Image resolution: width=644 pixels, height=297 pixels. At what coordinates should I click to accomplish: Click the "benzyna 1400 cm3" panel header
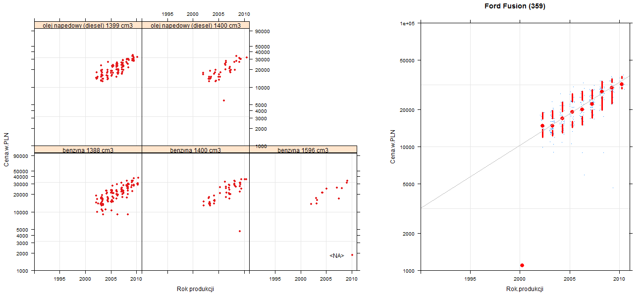point(196,149)
